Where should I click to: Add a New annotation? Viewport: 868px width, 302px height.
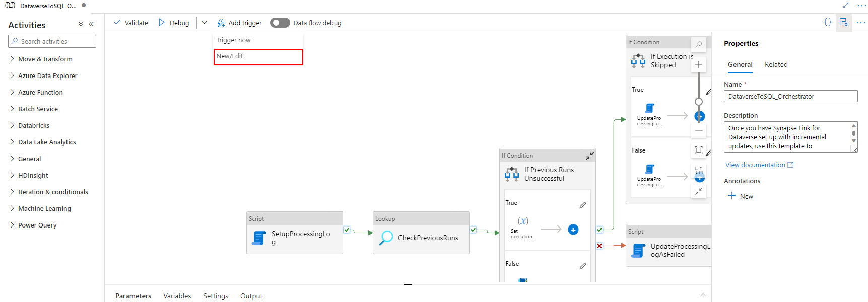(741, 196)
